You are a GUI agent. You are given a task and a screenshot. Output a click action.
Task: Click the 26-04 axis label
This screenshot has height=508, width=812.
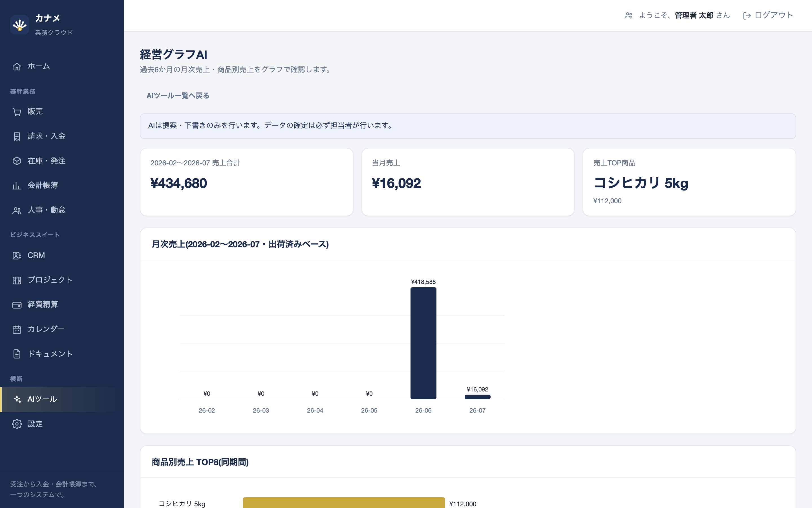pos(315,411)
